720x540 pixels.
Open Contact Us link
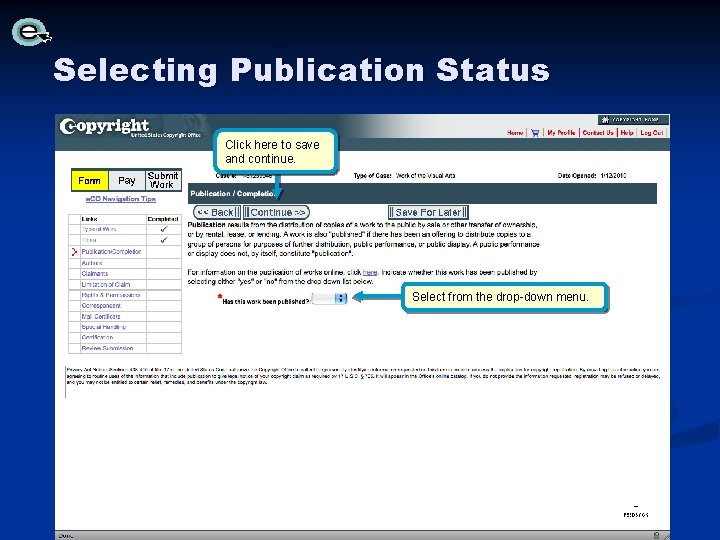(598, 133)
